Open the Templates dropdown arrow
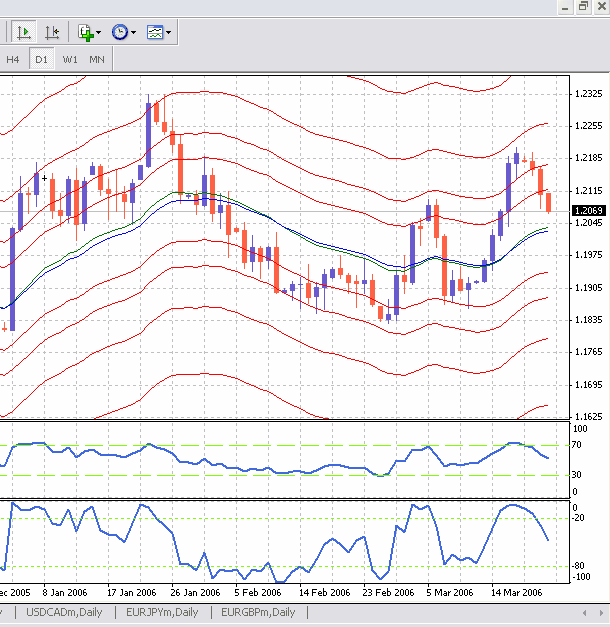The height and width of the screenshot is (627, 610). (168, 33)
